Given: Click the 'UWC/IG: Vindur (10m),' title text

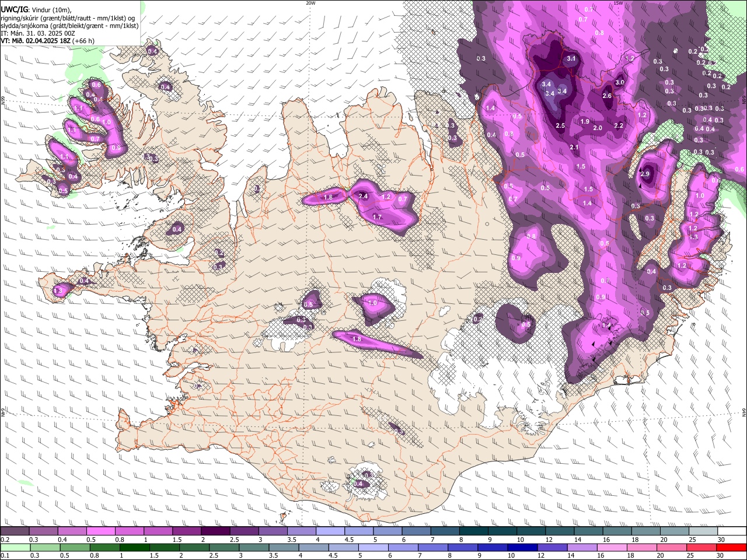Looking at the screenshot, I should pyautogui.click(x=36, y=10).
